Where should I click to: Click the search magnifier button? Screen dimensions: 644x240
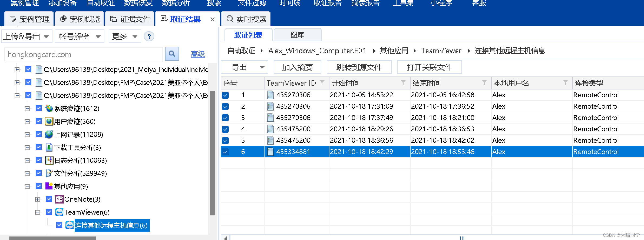point(172,54)
